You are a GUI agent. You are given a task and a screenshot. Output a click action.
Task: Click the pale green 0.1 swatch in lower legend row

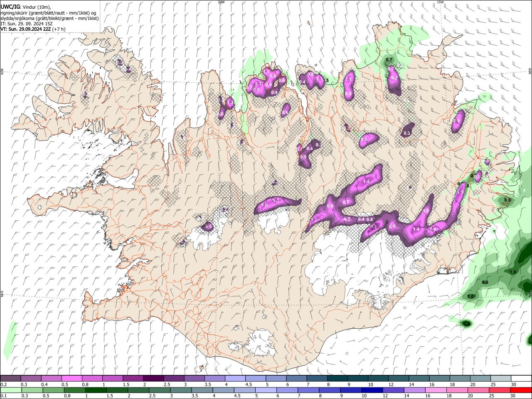pos(11,390)
